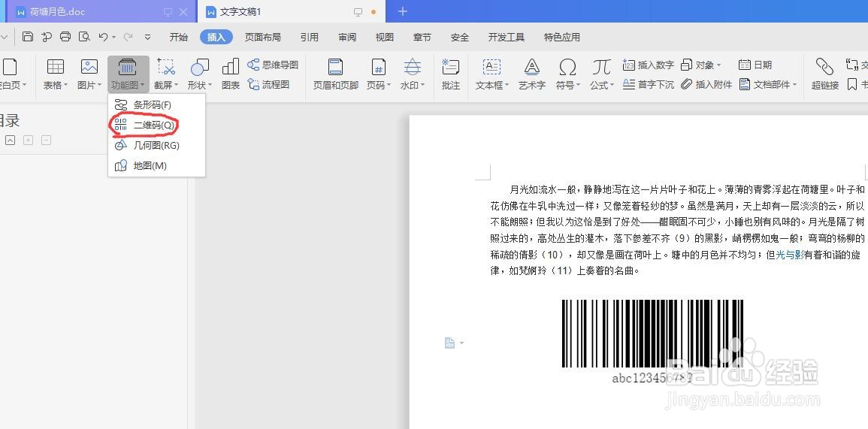Click the paragraph layout icon beside the page
The image size is (868, 429).
[x=449, y=343]
